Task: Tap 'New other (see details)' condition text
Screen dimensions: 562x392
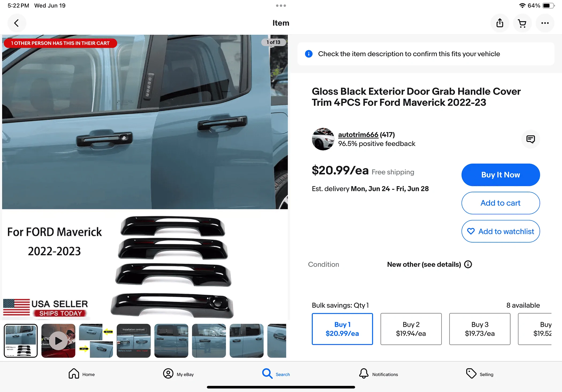Action: pyautogui.click(x=424, y=264)
